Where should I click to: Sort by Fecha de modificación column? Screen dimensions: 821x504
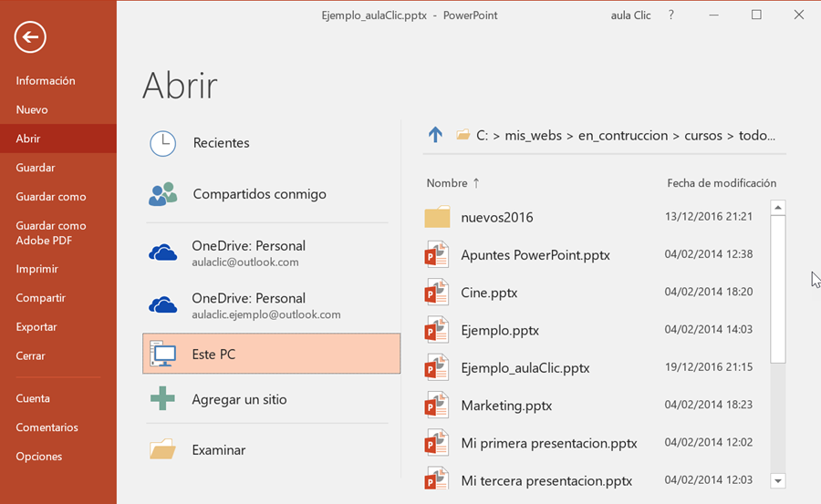click(721, 183)
